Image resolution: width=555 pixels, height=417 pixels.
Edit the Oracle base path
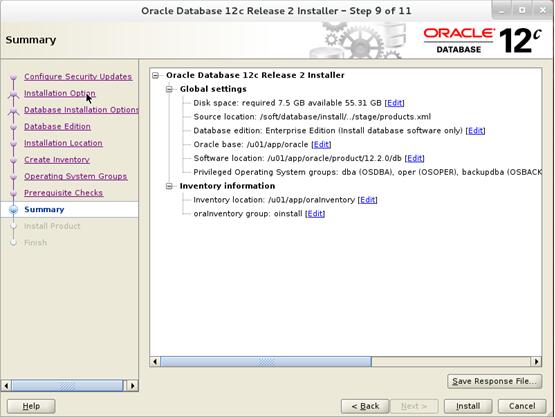pos(321,144)
